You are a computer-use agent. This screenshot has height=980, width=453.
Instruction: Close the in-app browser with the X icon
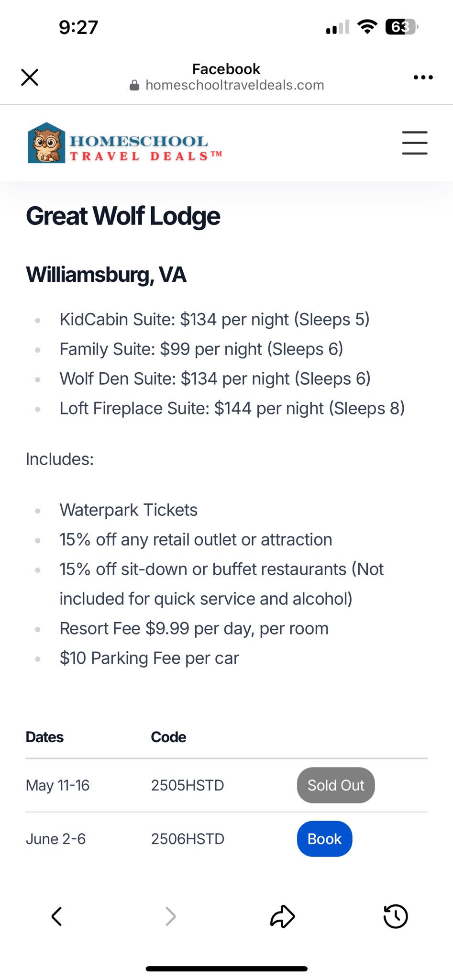[x=30, y=77]
